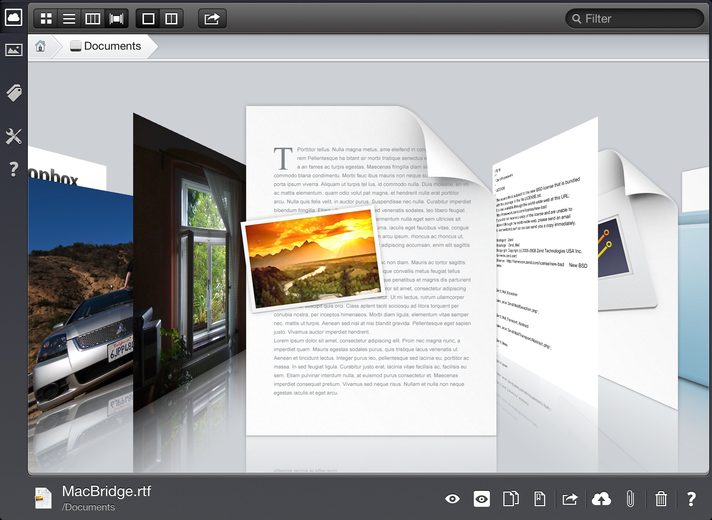Click the paperclip attach icon

click(630, 499)
